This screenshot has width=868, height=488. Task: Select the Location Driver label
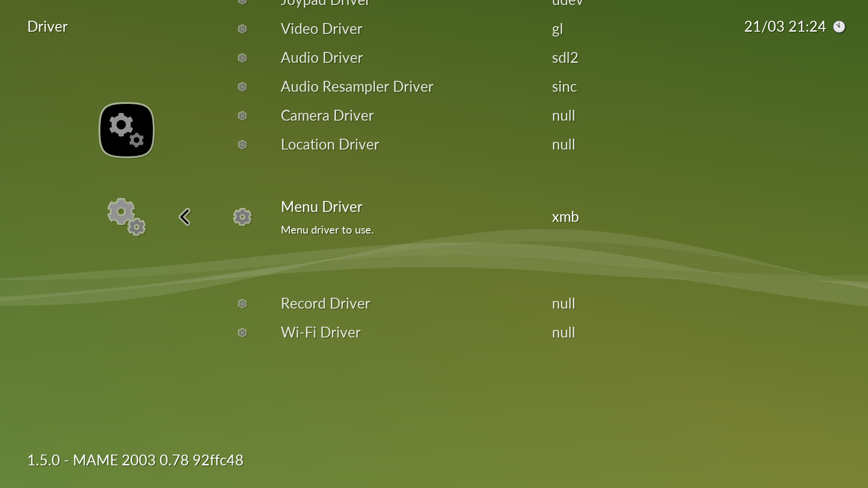click(330, 145)
